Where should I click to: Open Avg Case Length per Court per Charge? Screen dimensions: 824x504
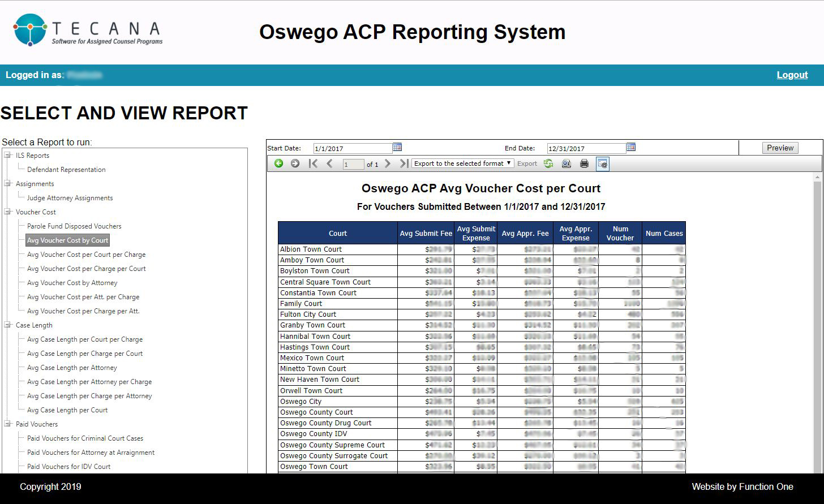pos(85,339)
